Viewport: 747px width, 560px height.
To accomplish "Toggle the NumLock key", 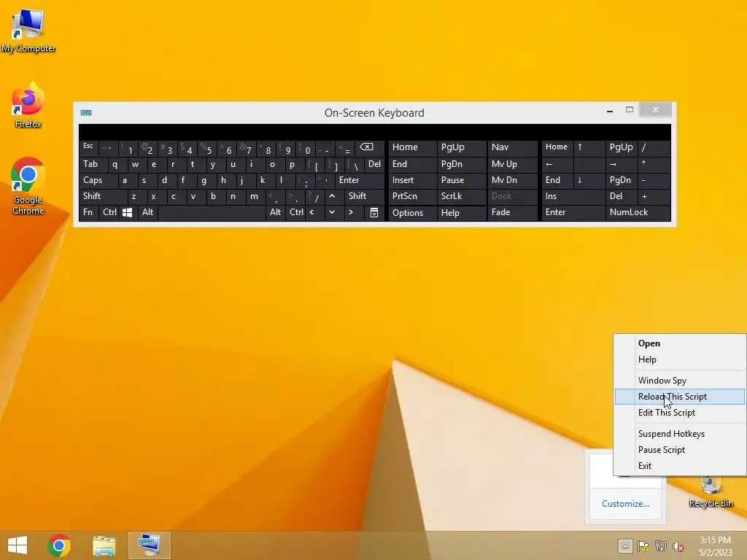I will [x=638, y=213].
